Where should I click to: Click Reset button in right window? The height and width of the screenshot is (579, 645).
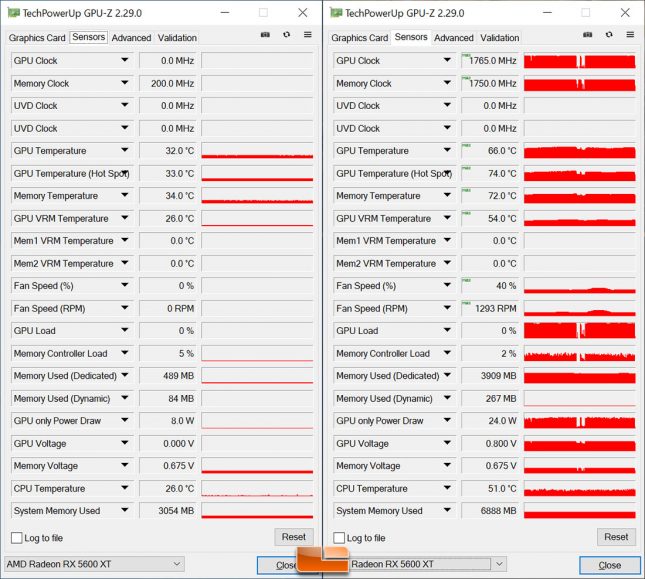pyautogui.click(x=616, y=537)
